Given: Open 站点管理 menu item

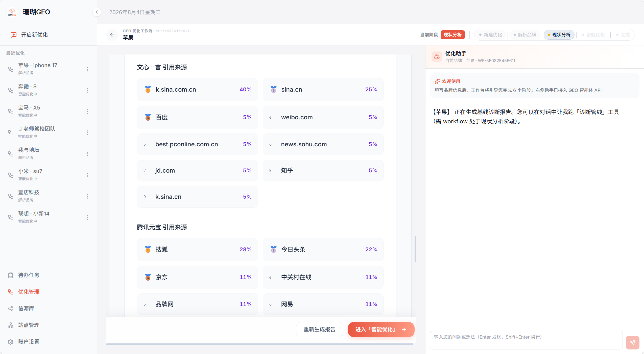Looking at the screenshot, I should [48, 325].
